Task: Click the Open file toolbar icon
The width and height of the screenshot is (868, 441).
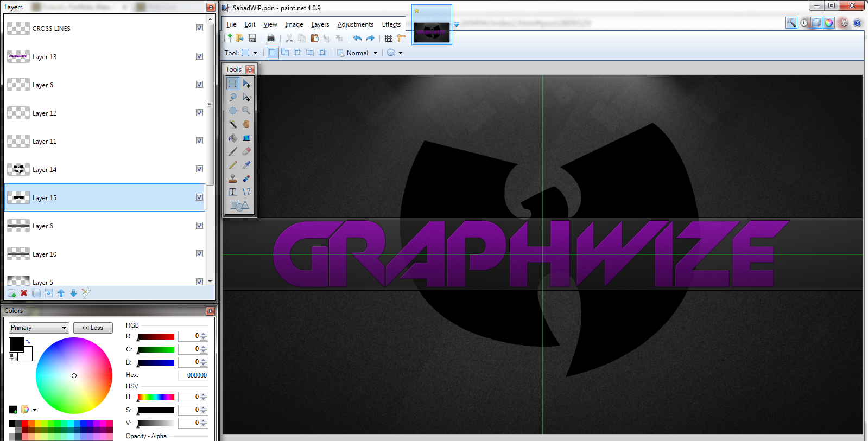Action: tap(239, 38)
